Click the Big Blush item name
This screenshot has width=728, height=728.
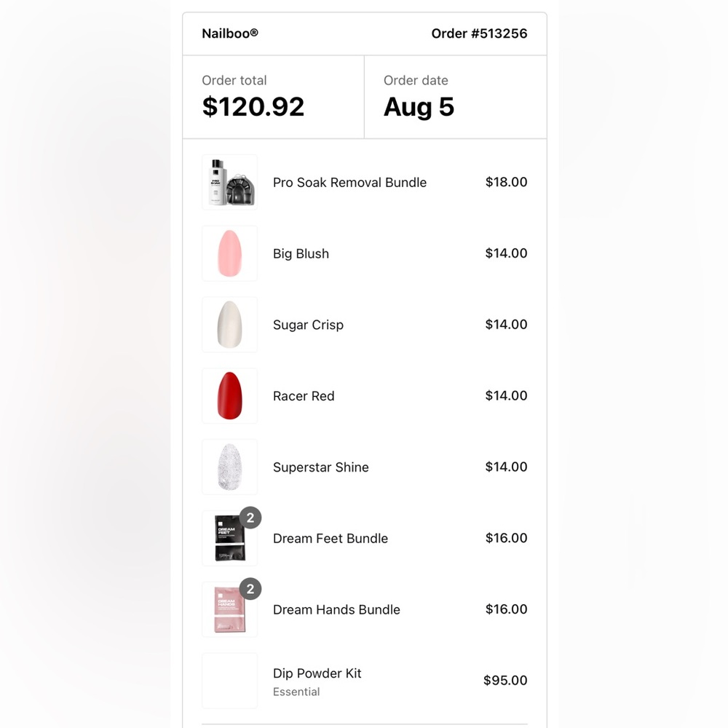point(301,254)
